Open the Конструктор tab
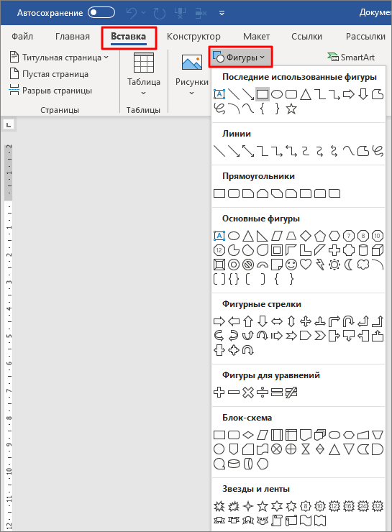Image resolution: width=392 pixels, height=532 pixels. [x=193, y=36]
